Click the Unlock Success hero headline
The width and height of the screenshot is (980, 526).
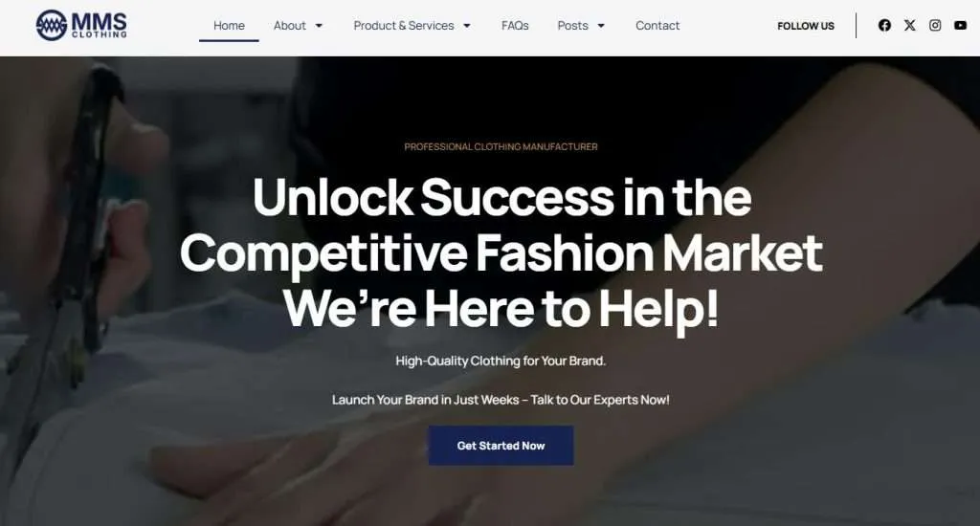pos(501,252)
